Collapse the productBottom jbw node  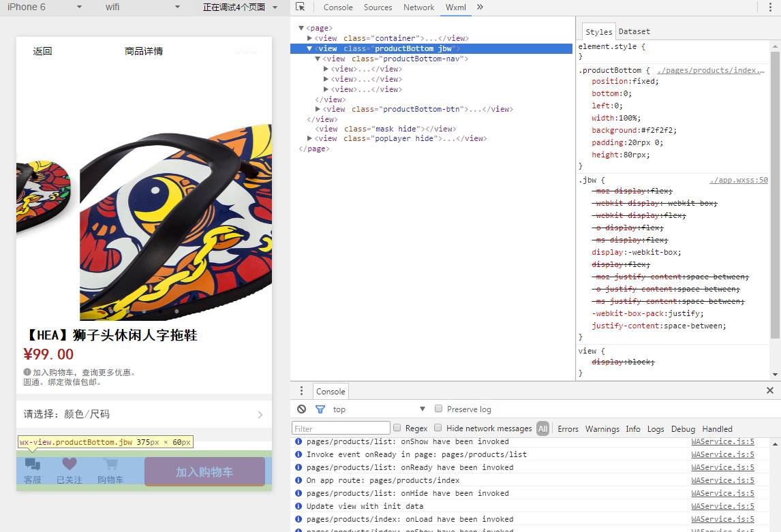coord(309,48)
